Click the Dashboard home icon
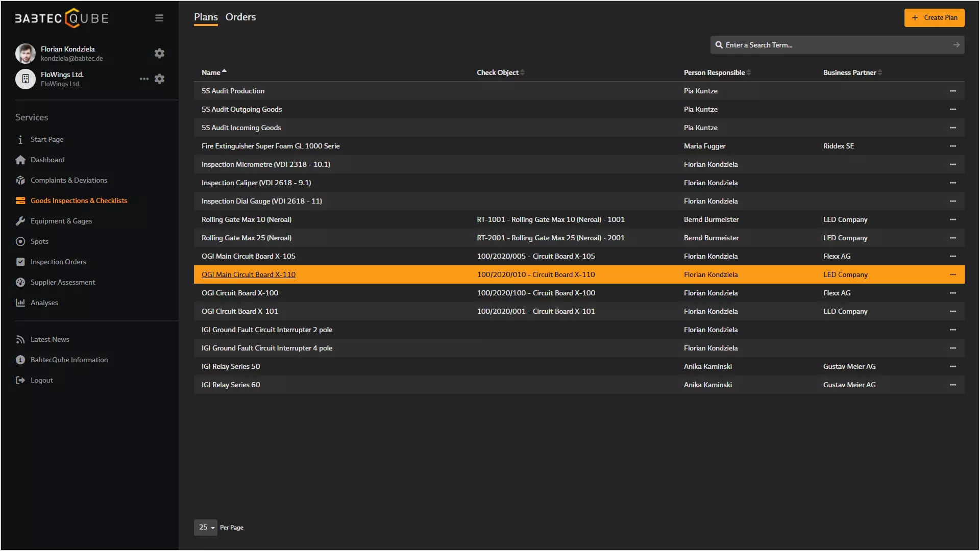 (20, 160)
